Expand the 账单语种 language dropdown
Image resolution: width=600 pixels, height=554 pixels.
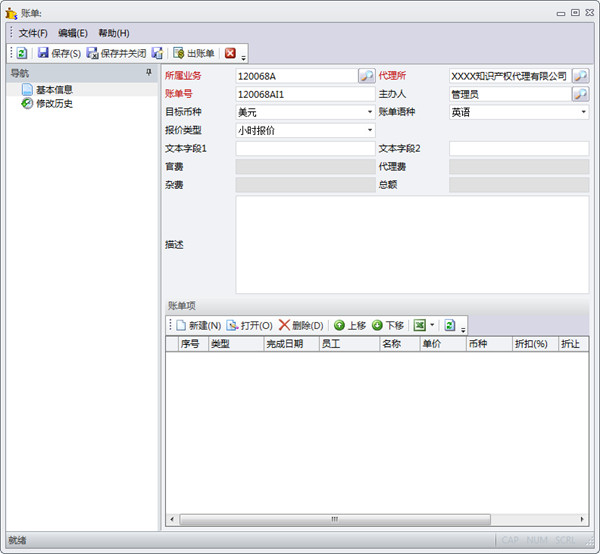(x=583, y=112)
